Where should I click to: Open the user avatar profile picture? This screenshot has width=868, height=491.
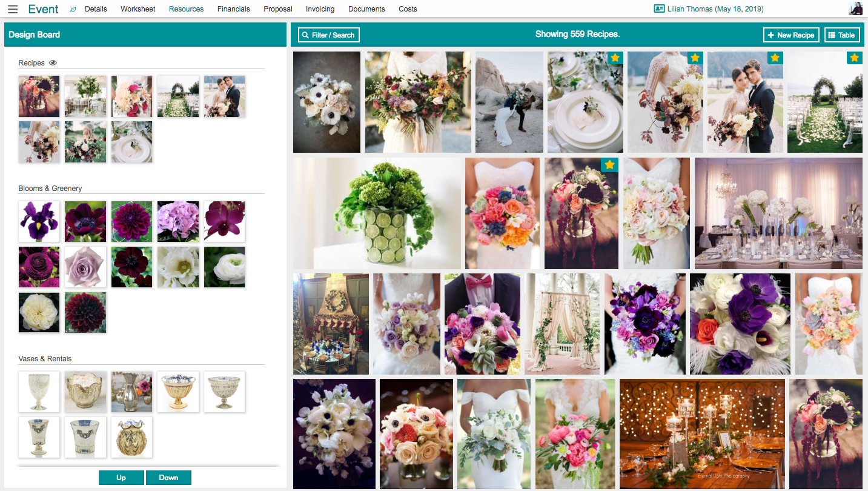[x=856, y=8]
